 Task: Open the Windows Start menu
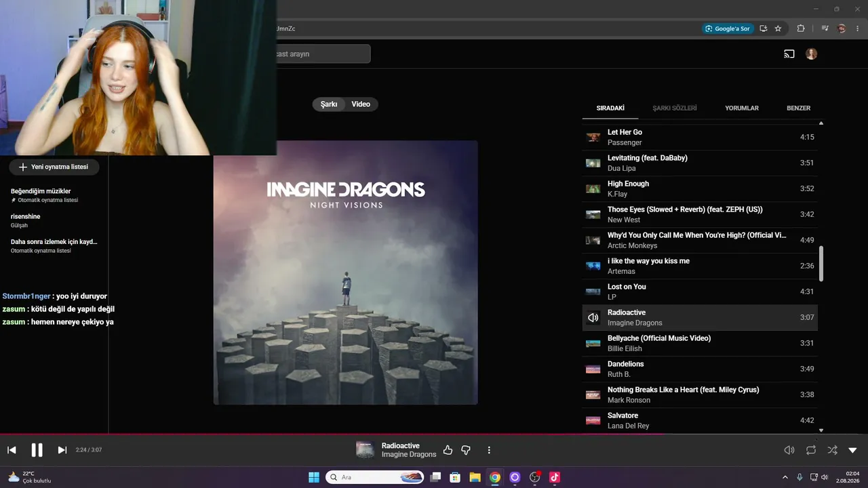click(x=314, y=477)
